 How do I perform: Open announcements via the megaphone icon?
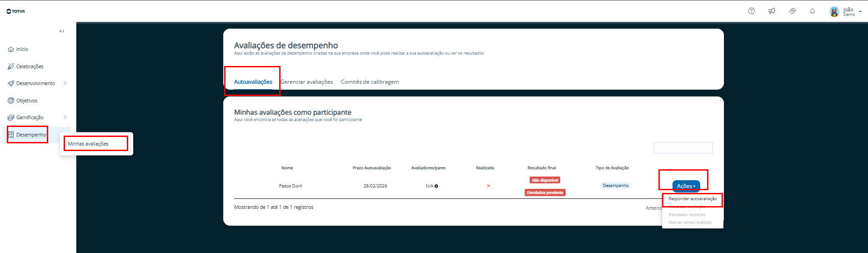(772, 11)
